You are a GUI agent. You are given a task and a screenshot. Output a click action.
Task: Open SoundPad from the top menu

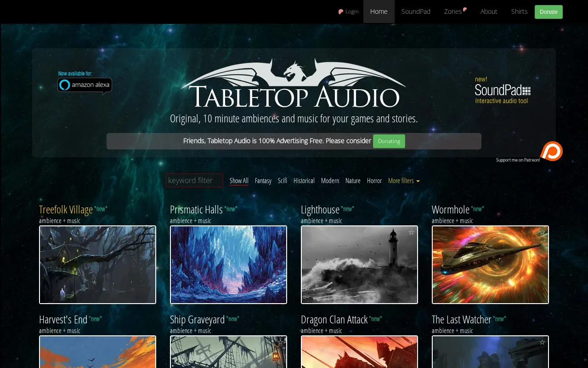(416, 11)
